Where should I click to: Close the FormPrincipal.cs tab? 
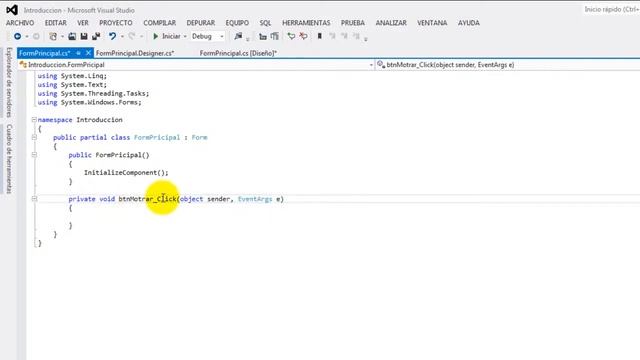[88, 53]
